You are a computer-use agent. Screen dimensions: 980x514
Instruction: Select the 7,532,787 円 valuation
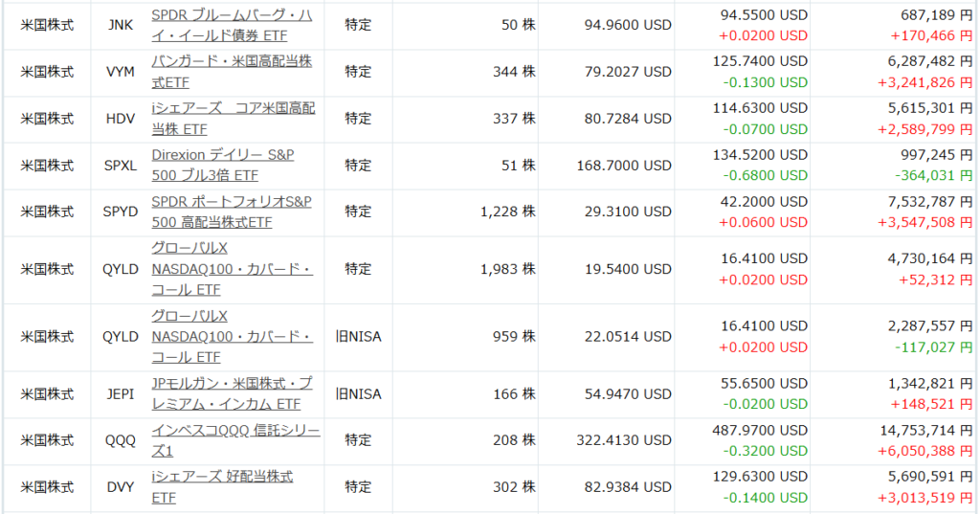point(930,202)
